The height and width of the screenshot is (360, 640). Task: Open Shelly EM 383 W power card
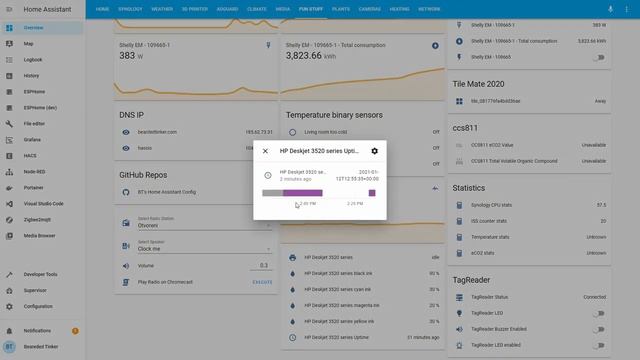coord(196,69)
